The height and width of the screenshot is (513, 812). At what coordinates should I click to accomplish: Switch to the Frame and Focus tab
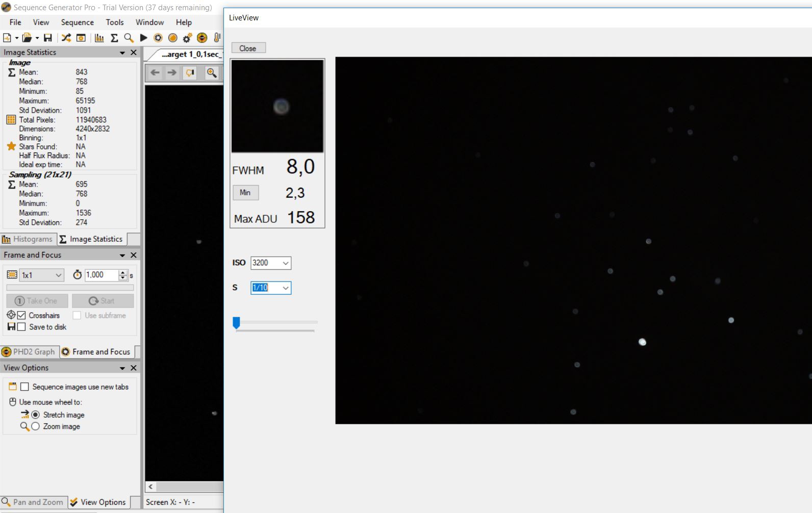96,352
